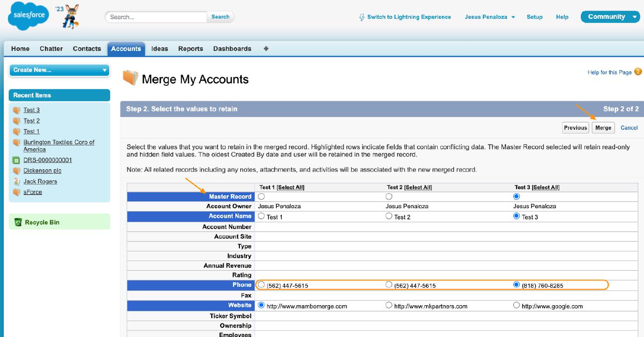Click the lightning bolt icon
Image resolution: width=644 pixels, height=337 pixels.
[362, 17]
